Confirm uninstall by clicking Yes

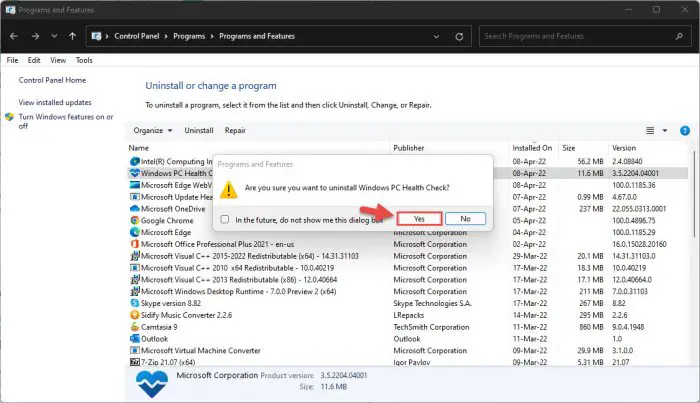[419, 219]
